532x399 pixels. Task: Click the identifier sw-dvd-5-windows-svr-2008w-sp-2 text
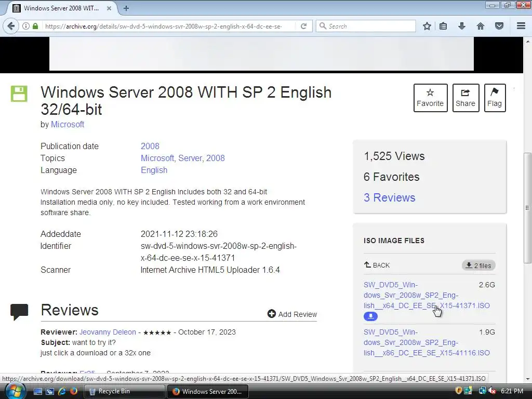point(219,252)
